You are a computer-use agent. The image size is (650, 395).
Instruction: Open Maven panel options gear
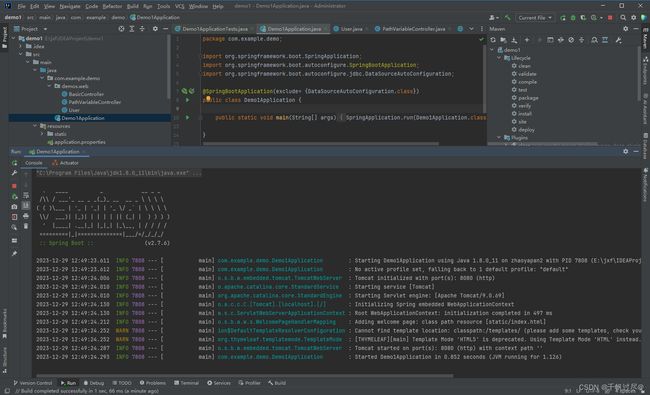pyautogui.click(x=626, y=29)
